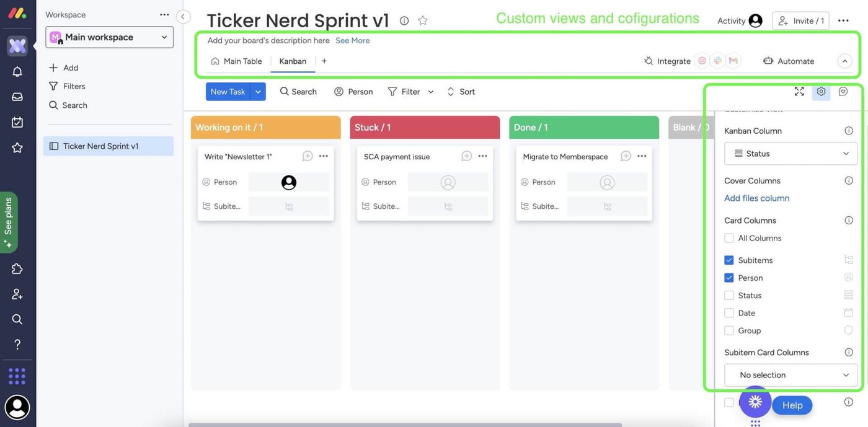The height and width of the screenshot is (427, 868).
Task: Open favorites star in left sidebar
Action: (17, 147)
